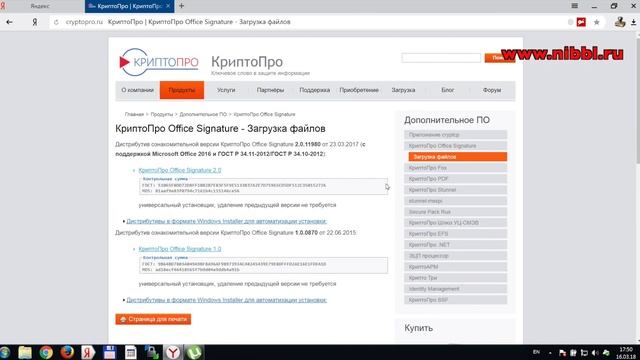Click the КриптоПро logo
Viewport: 640px width, 360px height.
tap(159, 62)
